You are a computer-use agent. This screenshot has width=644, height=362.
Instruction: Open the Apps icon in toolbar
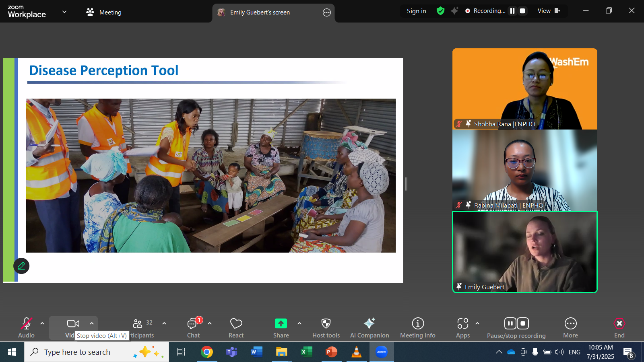coord(462,328)
